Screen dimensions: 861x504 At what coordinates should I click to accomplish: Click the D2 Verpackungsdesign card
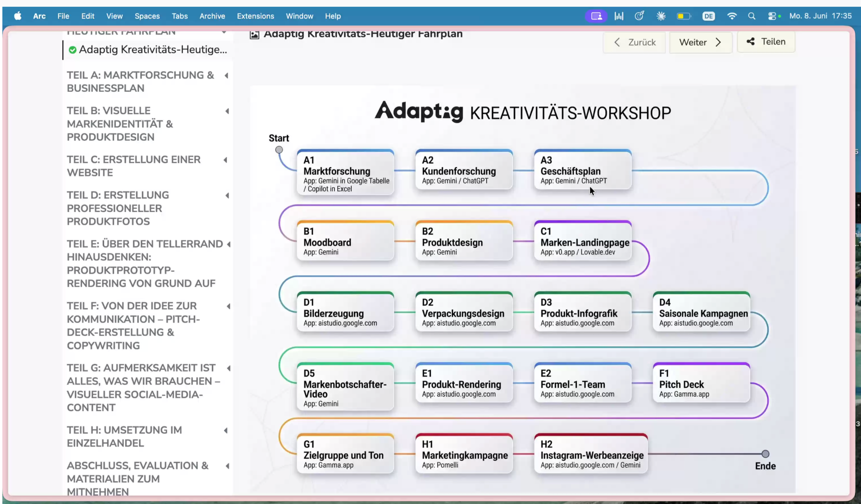(x=464, y=312)
